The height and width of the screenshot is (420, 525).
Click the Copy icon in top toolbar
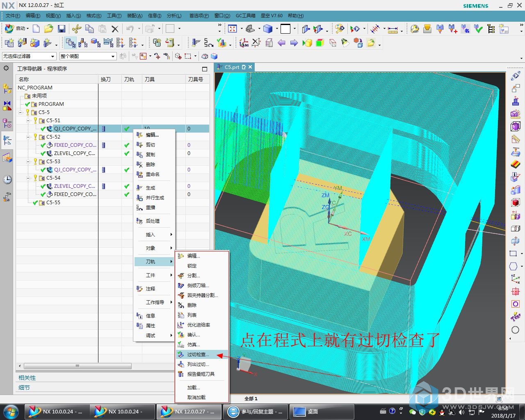tap(89, 29)
